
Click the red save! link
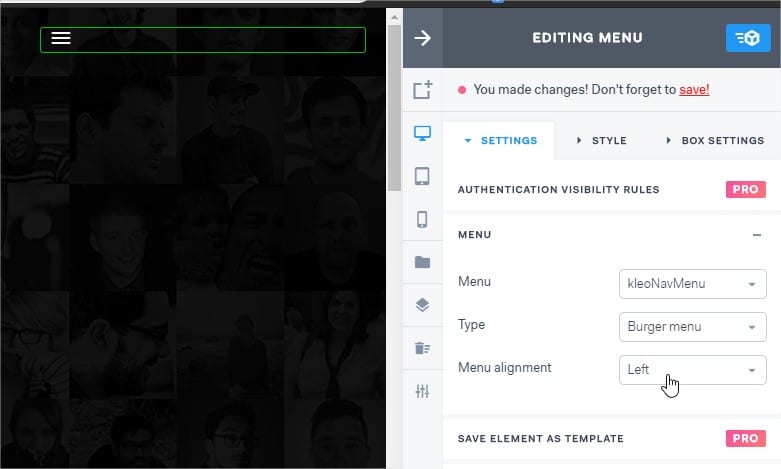(694, 90)
